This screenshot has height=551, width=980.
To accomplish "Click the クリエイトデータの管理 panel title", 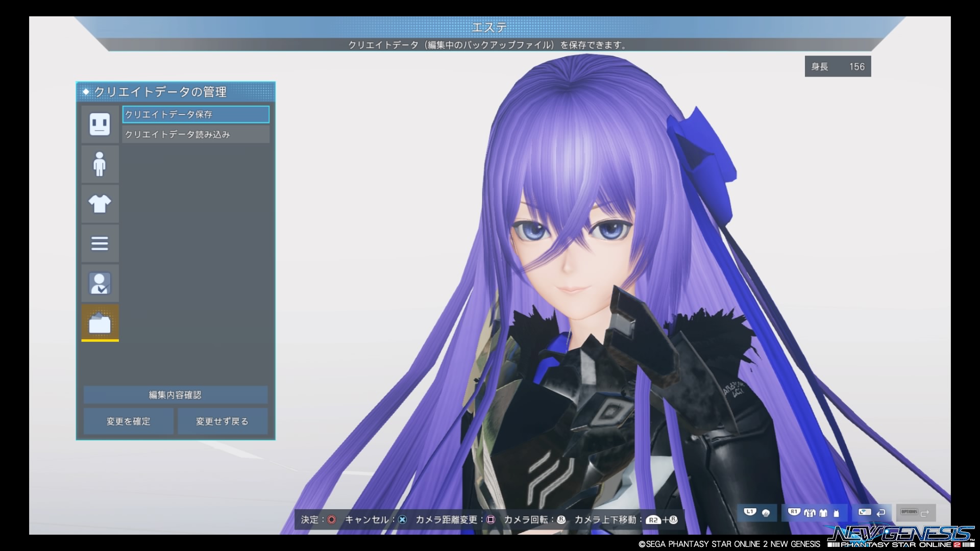I will [x=160, y=92].
